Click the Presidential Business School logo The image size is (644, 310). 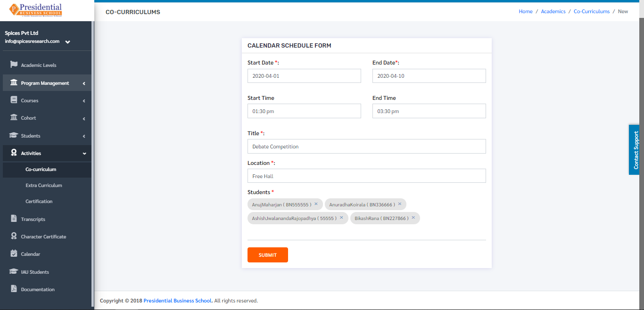[x=35, y=10]
